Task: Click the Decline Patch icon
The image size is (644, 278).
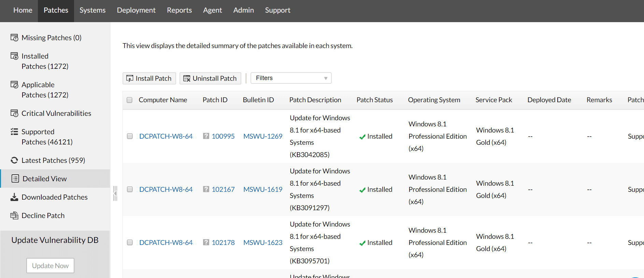Action: (14, 215)
